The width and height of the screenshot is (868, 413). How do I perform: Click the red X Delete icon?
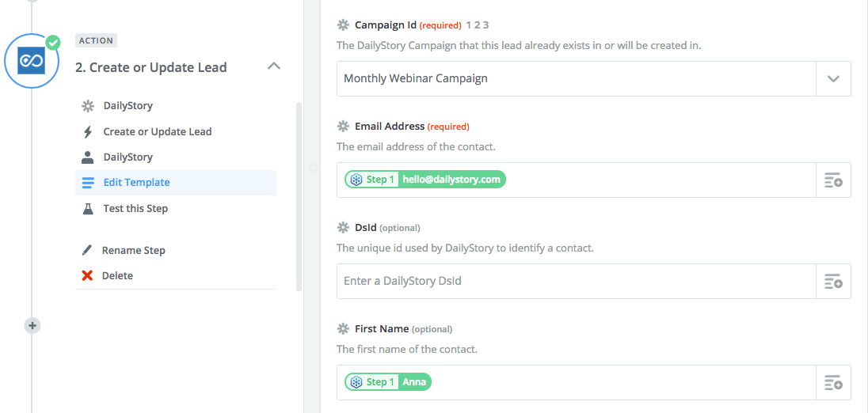(87, 275)
